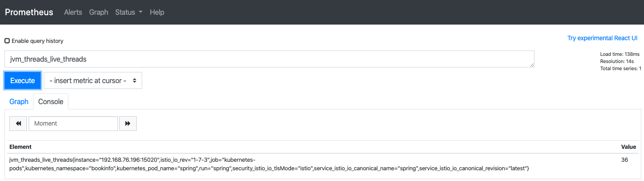Click the result value 36

click(625, 160)
